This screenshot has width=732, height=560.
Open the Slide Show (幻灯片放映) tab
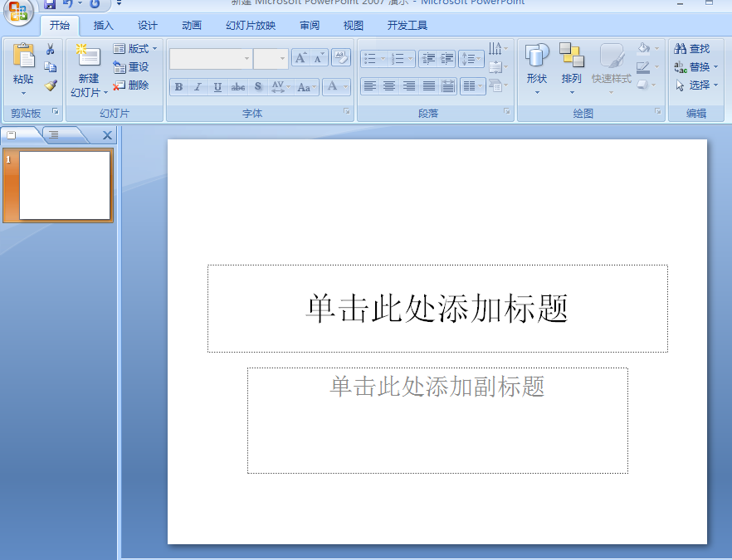click(251, 26)
